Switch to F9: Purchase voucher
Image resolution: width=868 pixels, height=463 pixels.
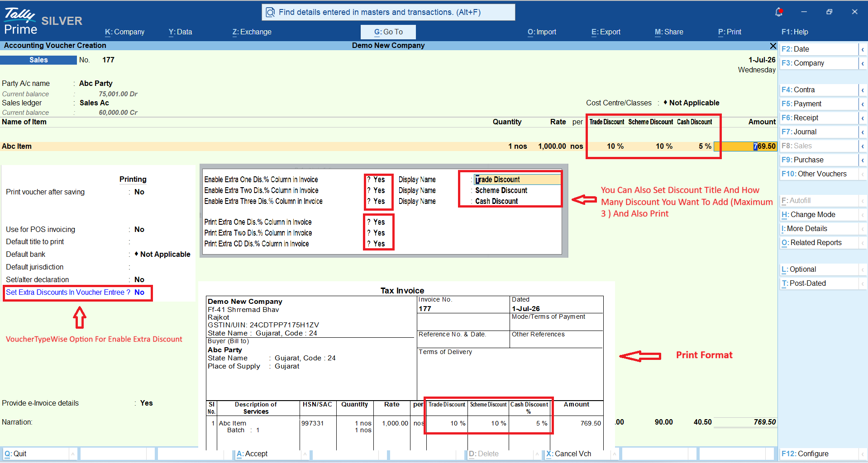pyautogui.click(x=819, y=160)
